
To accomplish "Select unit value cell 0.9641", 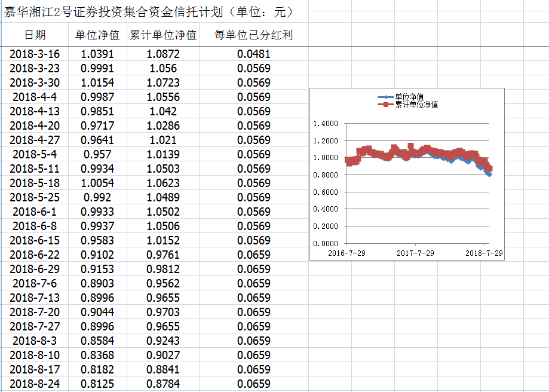I will point(98,140).
